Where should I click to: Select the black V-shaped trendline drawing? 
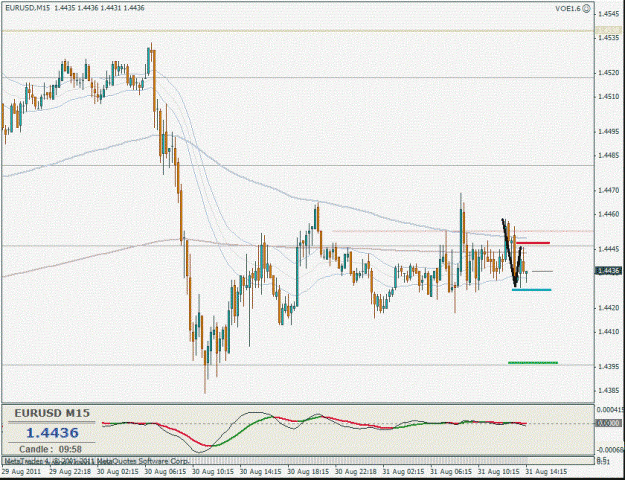pyautogui.click(x=512, y=253)
